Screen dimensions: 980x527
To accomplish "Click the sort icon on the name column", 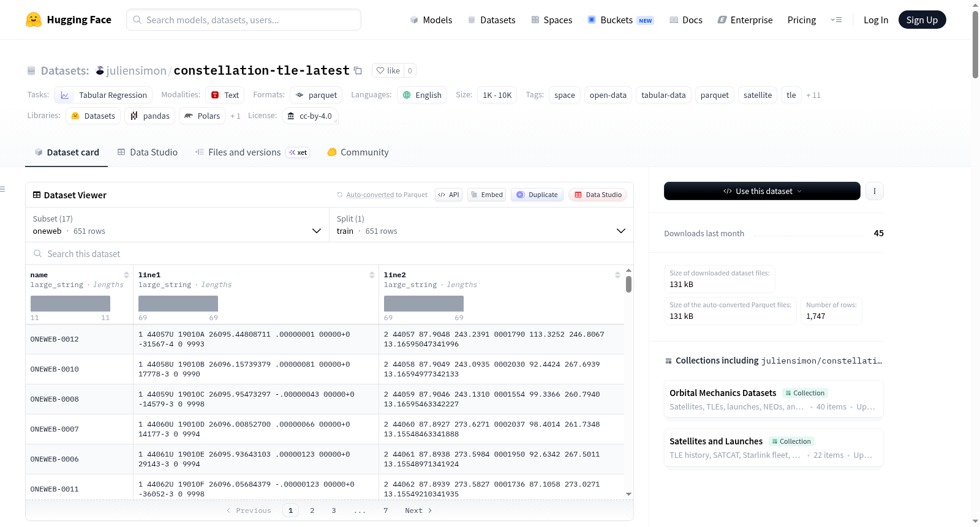I will (x=126, y=275).
